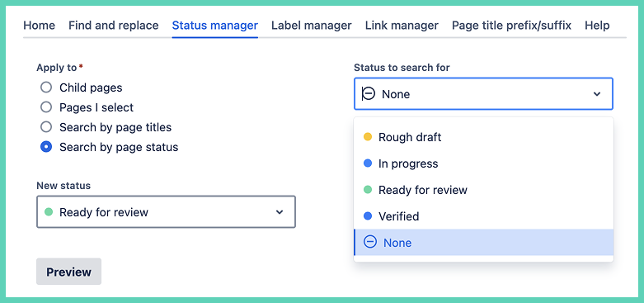Click the New status dropdown chevron

tap(280, 212)
